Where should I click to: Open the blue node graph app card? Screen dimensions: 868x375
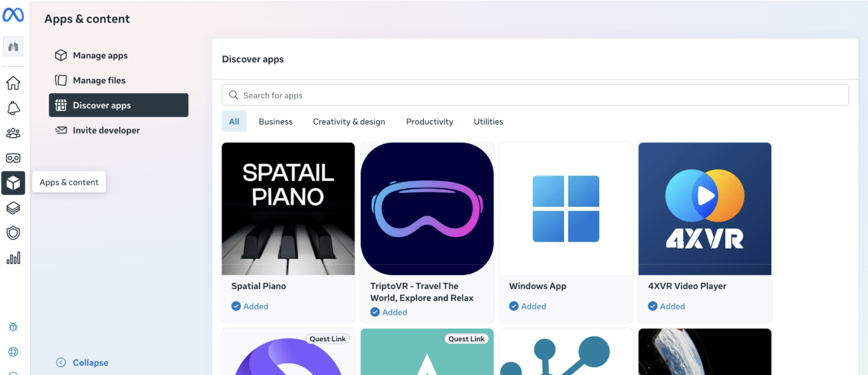coord(566,352)
